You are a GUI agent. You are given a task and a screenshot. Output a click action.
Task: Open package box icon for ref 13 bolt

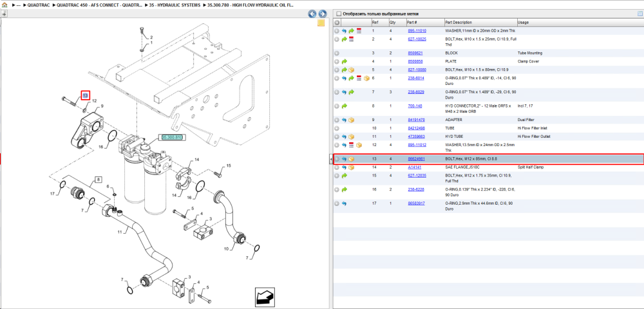[352, 159]
